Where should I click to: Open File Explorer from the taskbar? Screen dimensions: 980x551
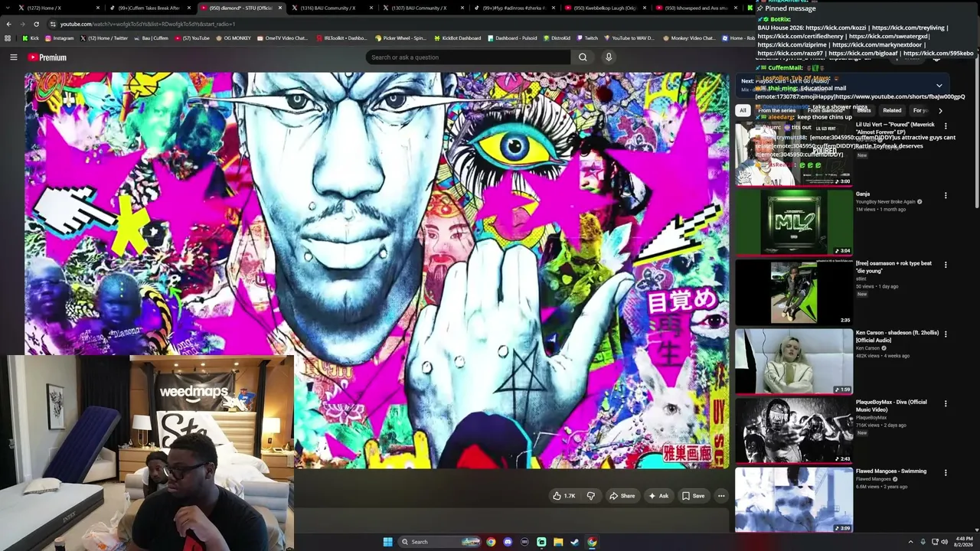(558, 542)
